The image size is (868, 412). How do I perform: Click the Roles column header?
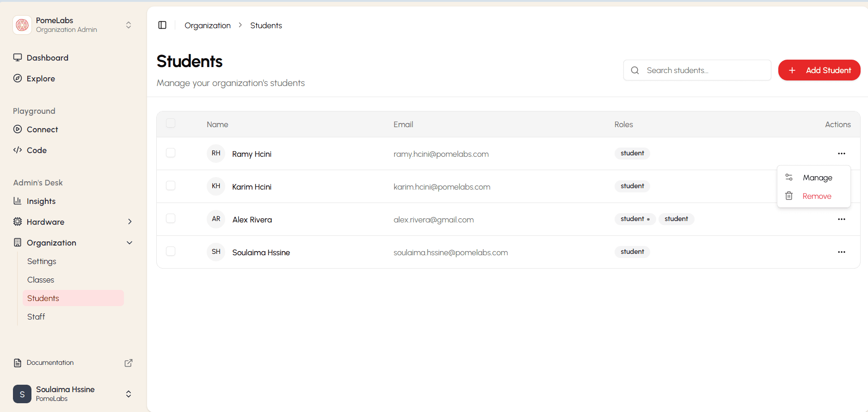pos(623,124)
